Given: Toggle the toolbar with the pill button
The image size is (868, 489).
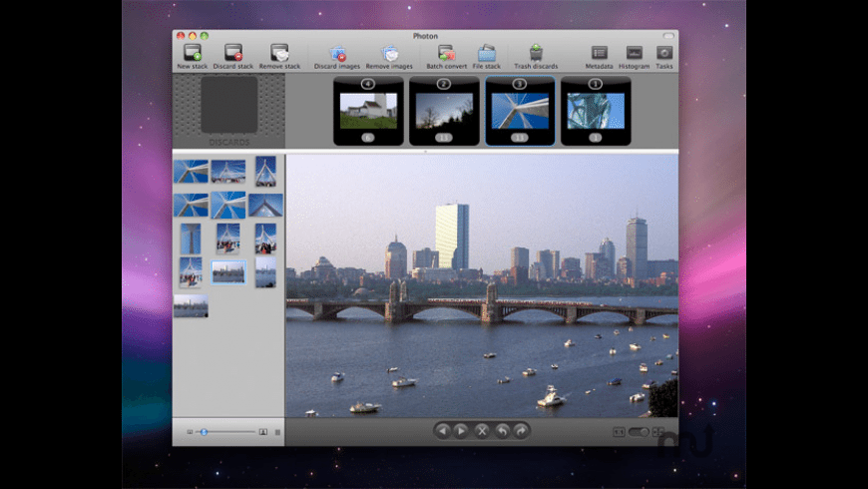Looking at the screenshot, I should coord(668,36).
